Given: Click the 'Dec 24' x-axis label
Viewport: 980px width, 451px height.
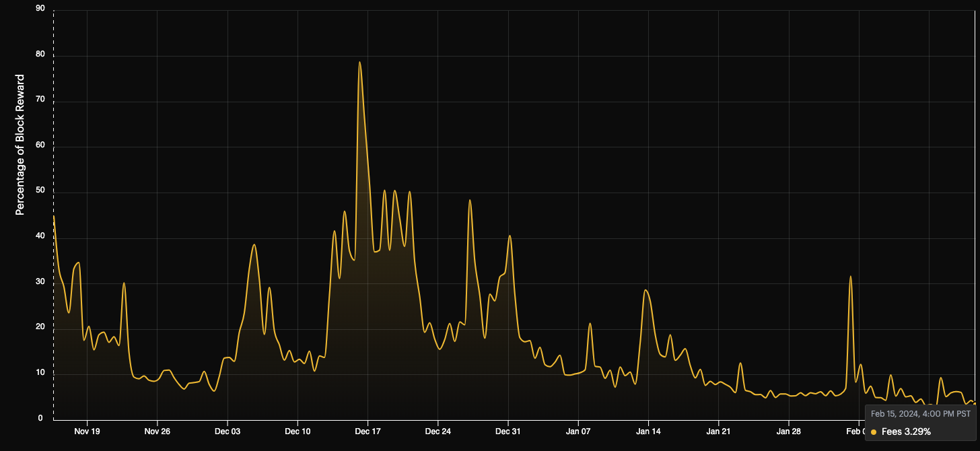Looking at the screenshot, I should [x=438, y=431].
